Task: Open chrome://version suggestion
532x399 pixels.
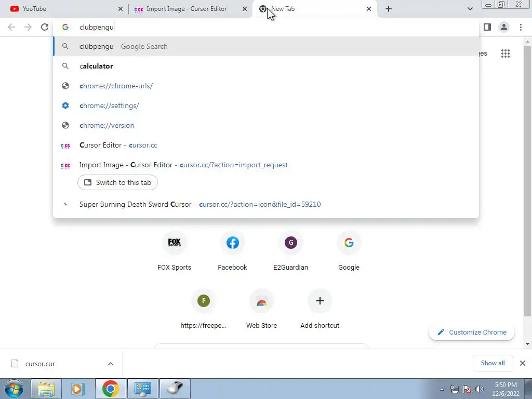Action: click(x=266, y=125)
